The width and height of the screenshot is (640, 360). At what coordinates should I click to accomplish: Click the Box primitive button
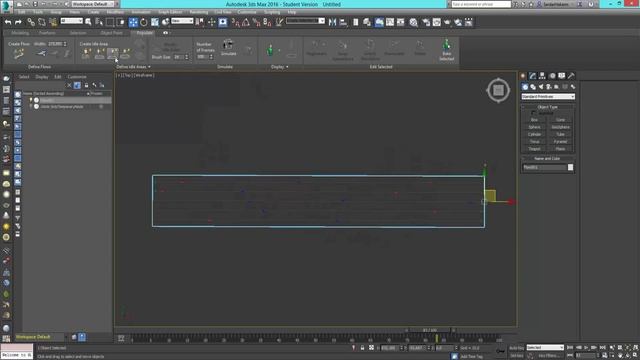(x=535, y=120)
